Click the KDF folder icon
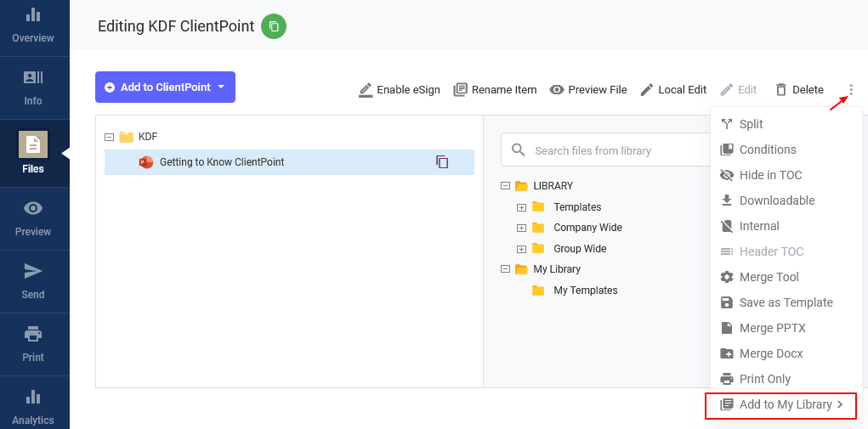 127,137
